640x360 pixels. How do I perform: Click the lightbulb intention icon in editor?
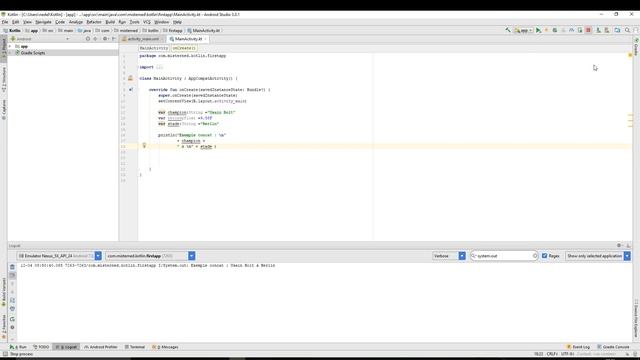pos(144,145)
